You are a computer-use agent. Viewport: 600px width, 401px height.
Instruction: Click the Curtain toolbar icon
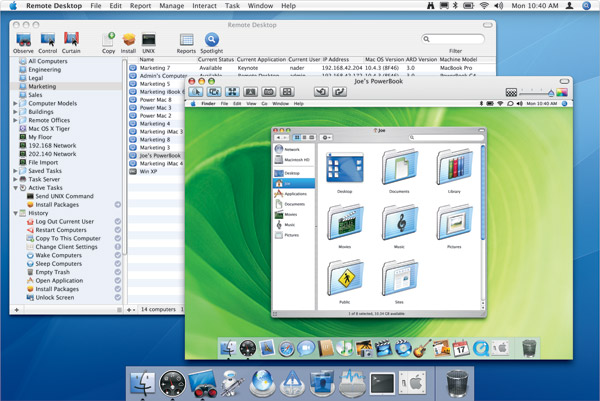pyautogui.click(x=71, y=38)
